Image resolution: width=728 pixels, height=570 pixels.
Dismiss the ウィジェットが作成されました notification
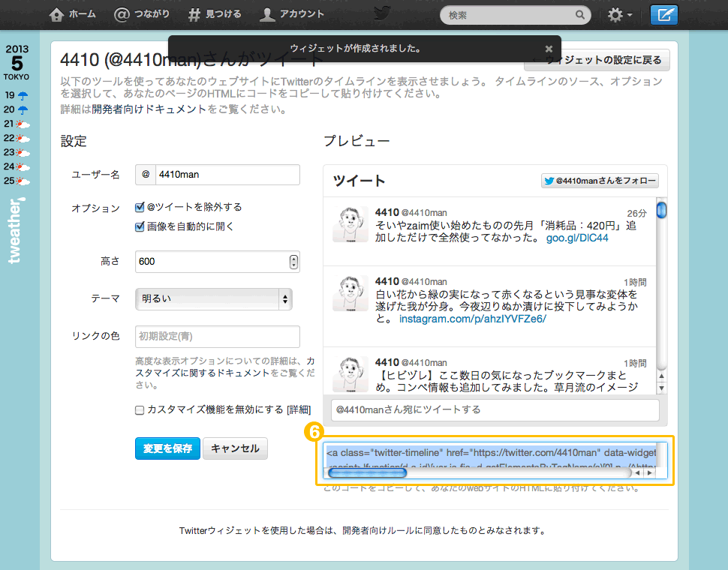point(549,49)
